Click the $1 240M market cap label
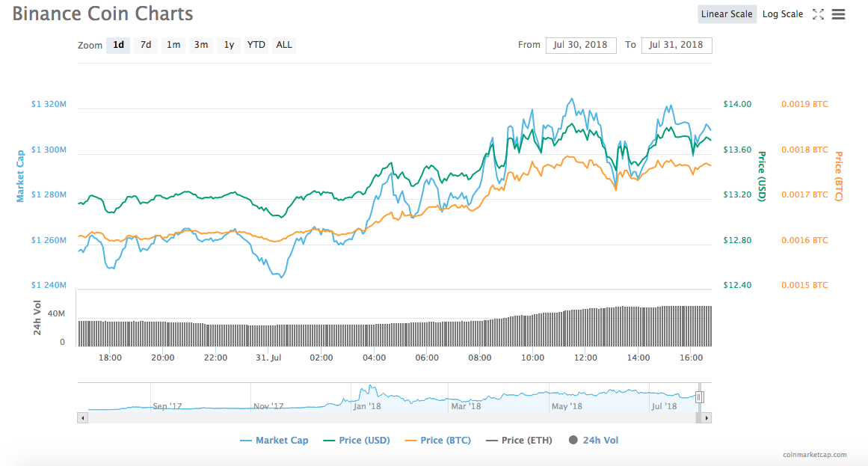Image resolution: width=868 pixels, height=466 pixels. pos(49,286)
